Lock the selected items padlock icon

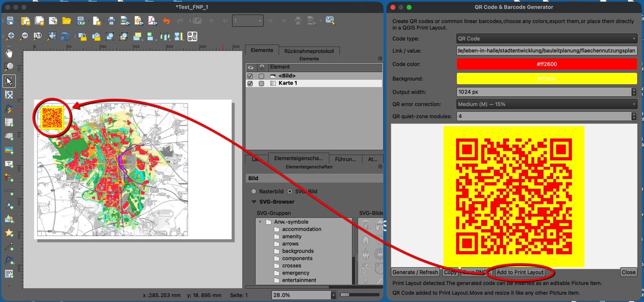[83, 36]
